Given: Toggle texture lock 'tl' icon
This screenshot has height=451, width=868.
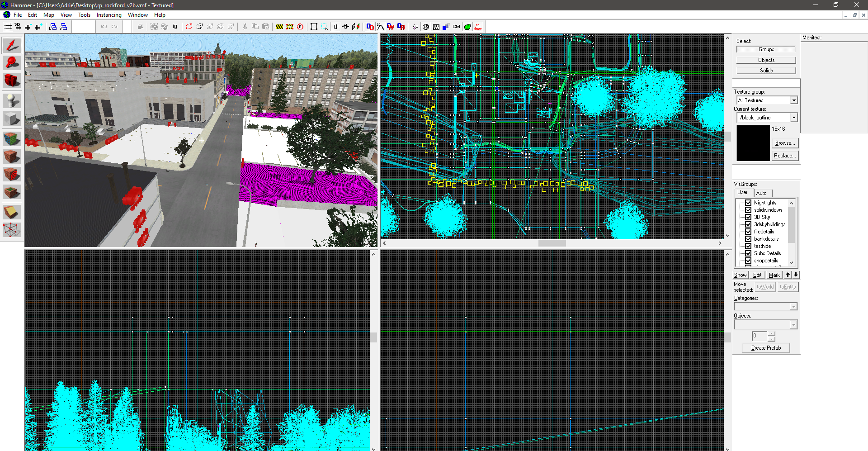Looking at the screenshot, I should 335,27.
